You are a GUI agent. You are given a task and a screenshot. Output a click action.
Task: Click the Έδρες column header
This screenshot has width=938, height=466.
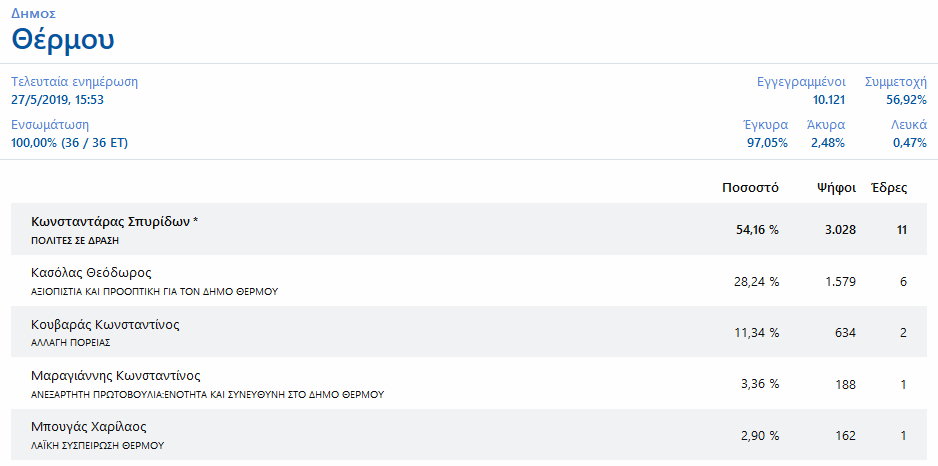tap(890, 188)
